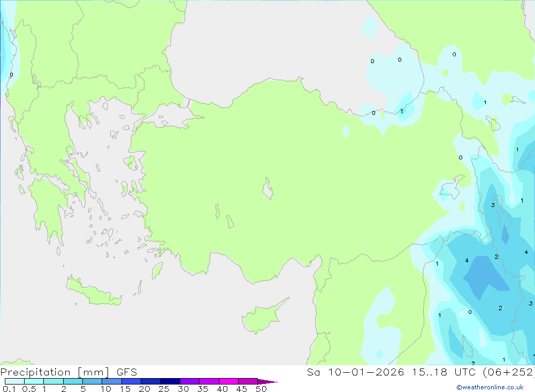The height and width of the screenshot is (392, 535).
Task: Select the 30–35 mm purple legend swatch
Action: [190, 381]
